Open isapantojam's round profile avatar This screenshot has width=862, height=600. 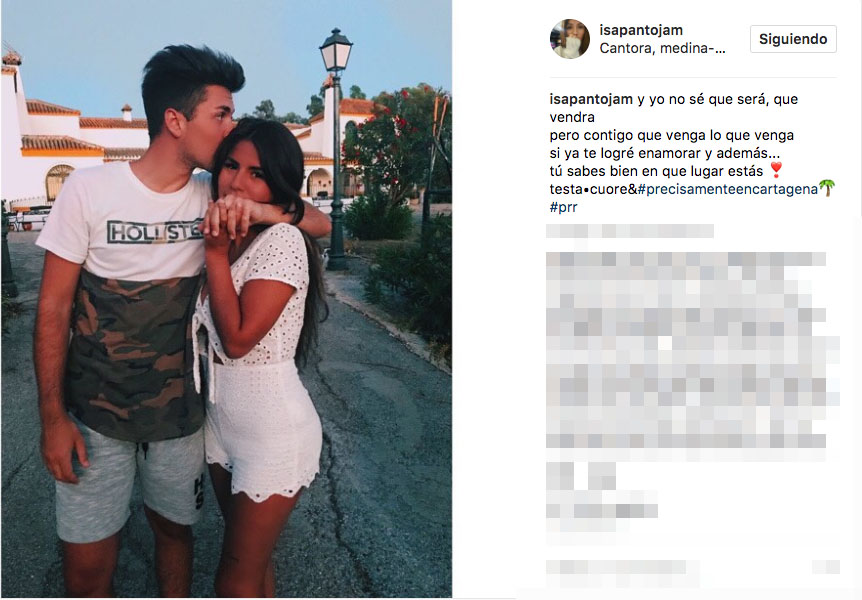[570, 38]
